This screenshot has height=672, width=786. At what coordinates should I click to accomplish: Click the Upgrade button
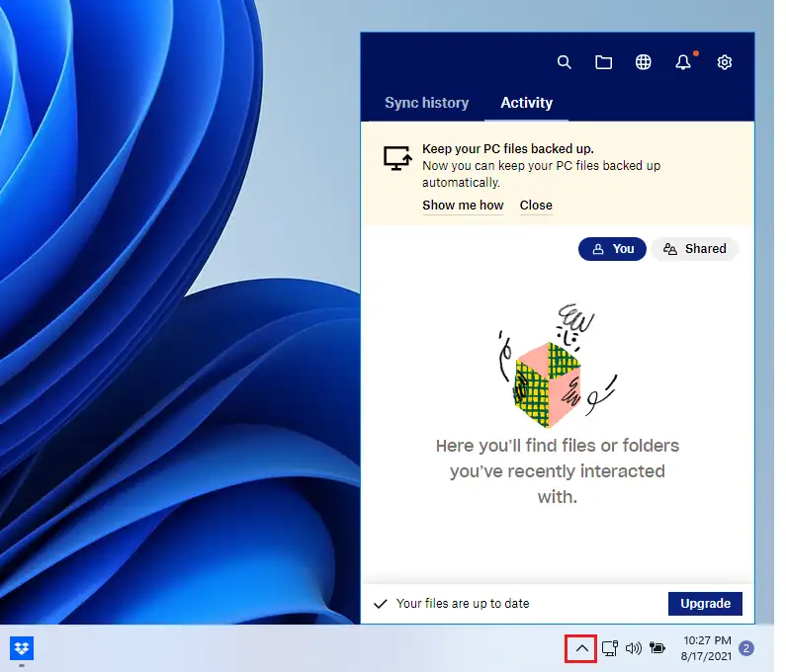tap(705, 604)
